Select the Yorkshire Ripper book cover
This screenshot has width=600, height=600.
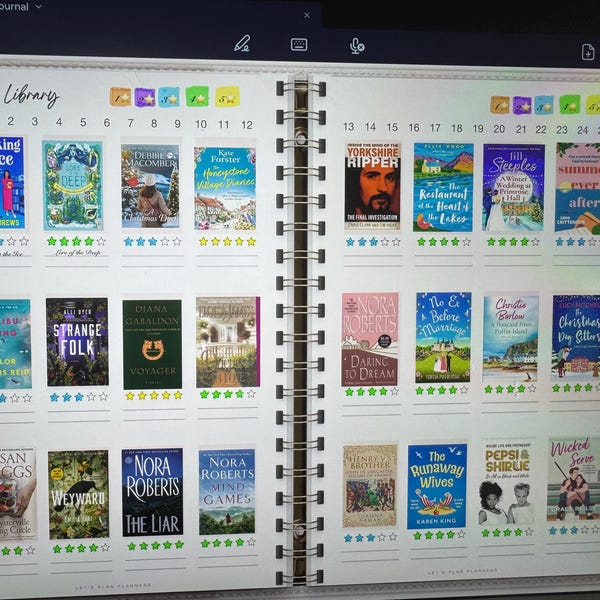(x=372, y=186)
